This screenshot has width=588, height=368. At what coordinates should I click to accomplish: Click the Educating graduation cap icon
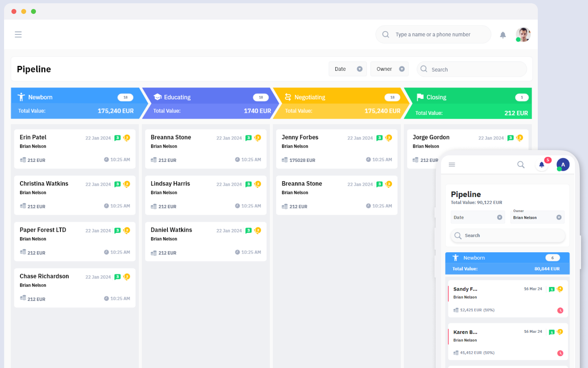tap(158, 97)
